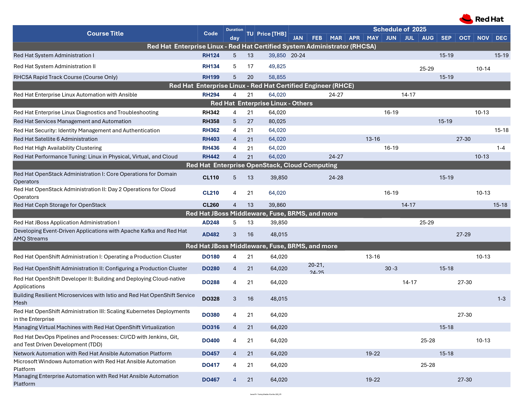This screenshot has height=411, width=532.
Task: Select the Enterprise Linux - Others heading
Action: (x=261, y=103)
